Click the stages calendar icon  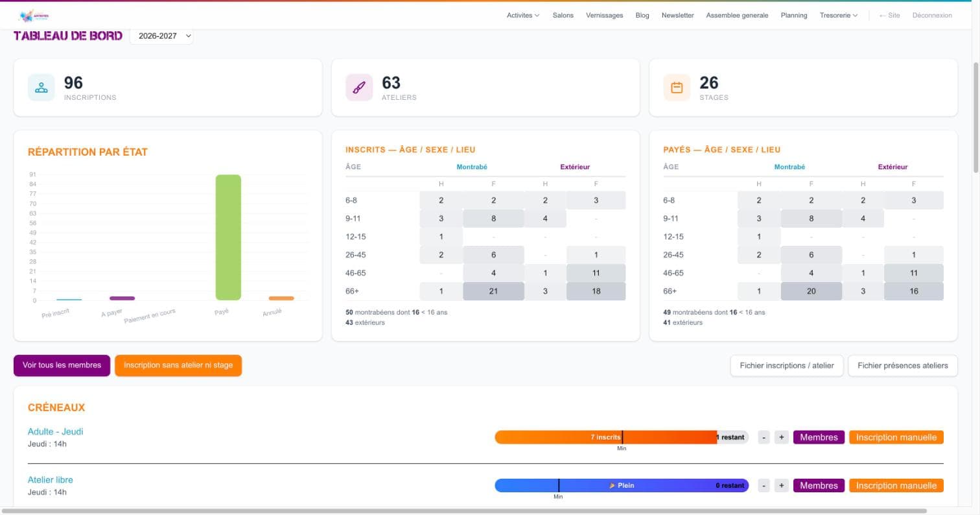pos(677,88)
